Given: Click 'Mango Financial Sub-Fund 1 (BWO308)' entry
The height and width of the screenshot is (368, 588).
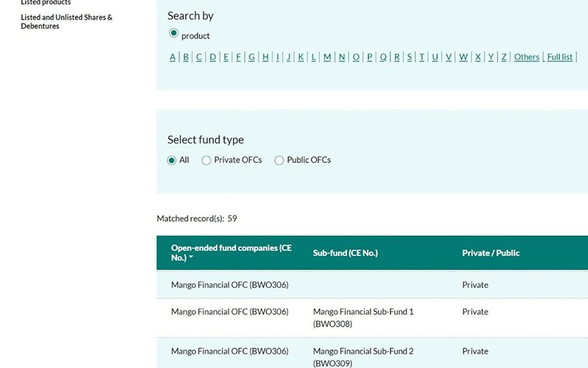Looking at the screenshot, I should [x=363, y=317].
